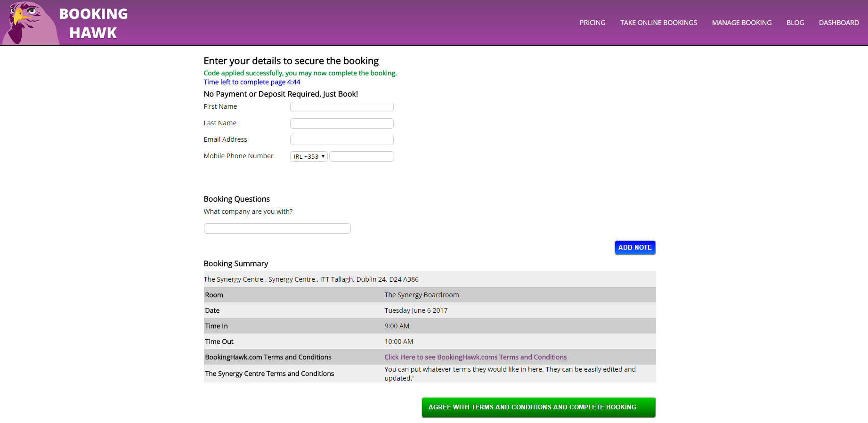This screenshot has width=868, height=423.
Task: Click 'Time left to complete page' countdown
Action: pyautogui.click(x=252, y=82)
